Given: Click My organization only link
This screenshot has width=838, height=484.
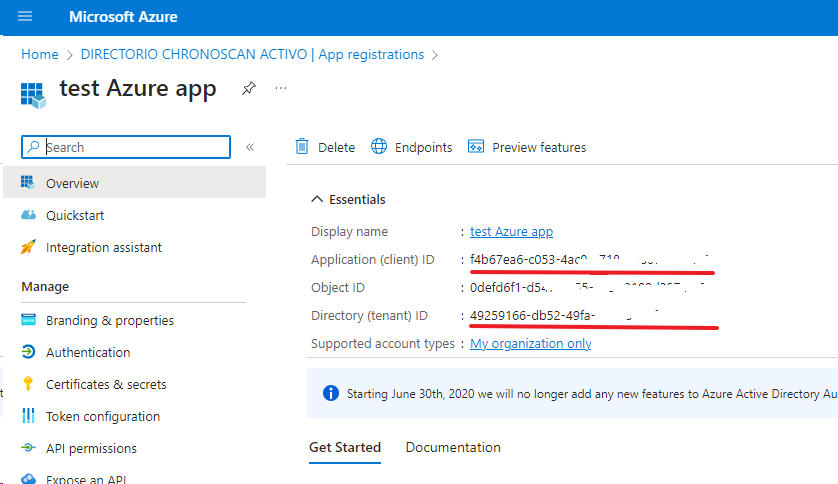Looking at the screenshot, I should (x=530, y=343).
